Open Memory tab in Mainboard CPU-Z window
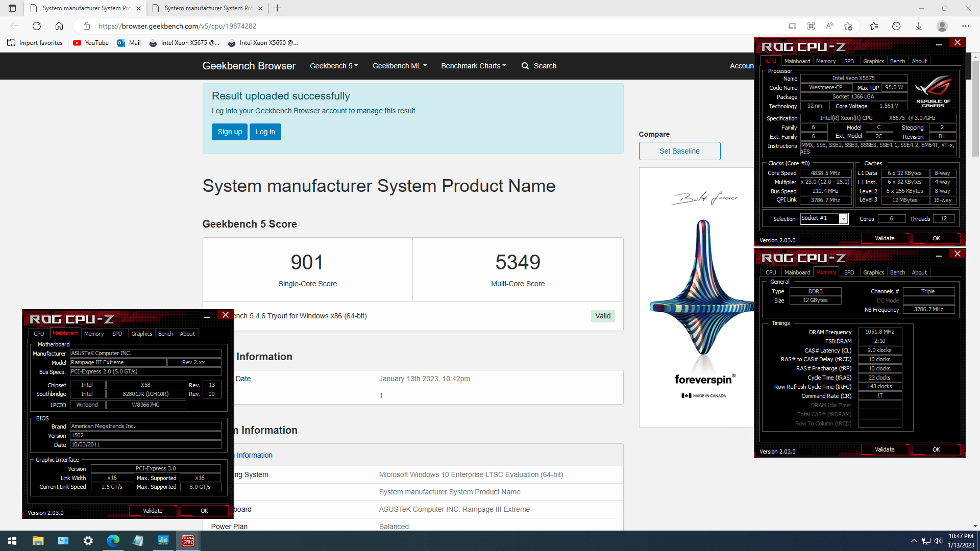The height and width of the screenshot is (551, 980). click(94, 334)
